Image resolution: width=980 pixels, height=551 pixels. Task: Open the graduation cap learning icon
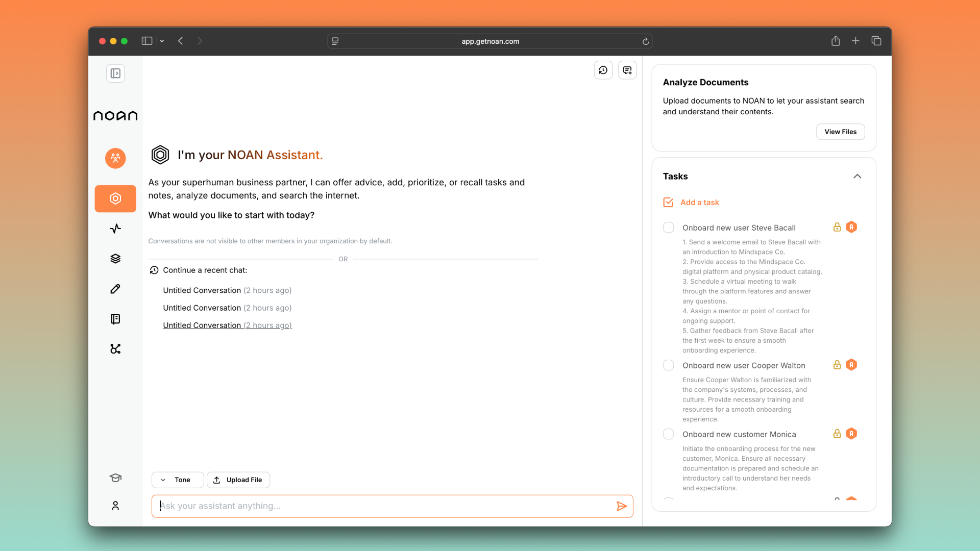click(x=115, y=478)
